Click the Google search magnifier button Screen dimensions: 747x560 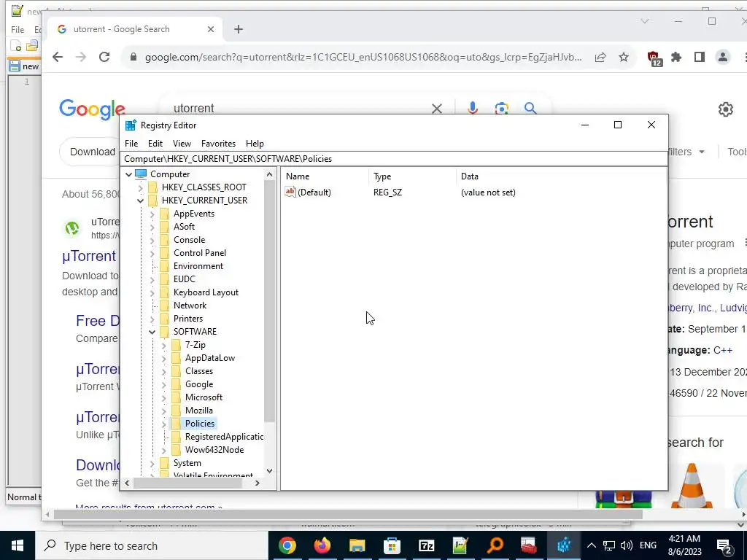click(x=530, y=109)
